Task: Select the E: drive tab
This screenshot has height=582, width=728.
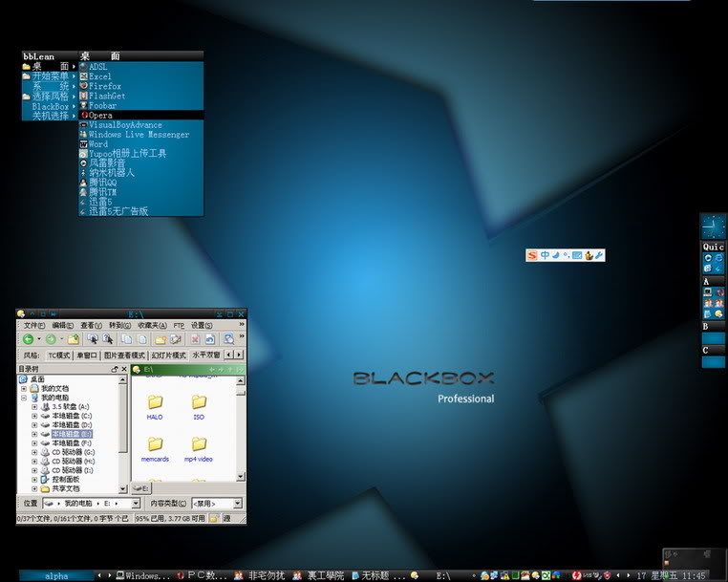Action: coord(141,488)
